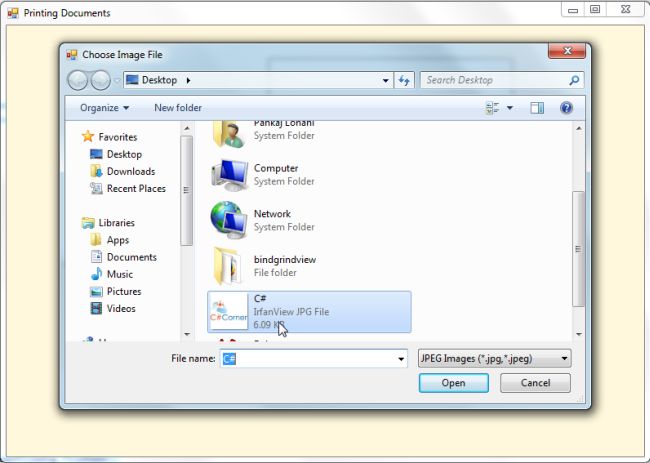The width and height of the screenshot is (650, 463).
Task: Open the view options dropdown arrow
Action: tap(510, 108)
